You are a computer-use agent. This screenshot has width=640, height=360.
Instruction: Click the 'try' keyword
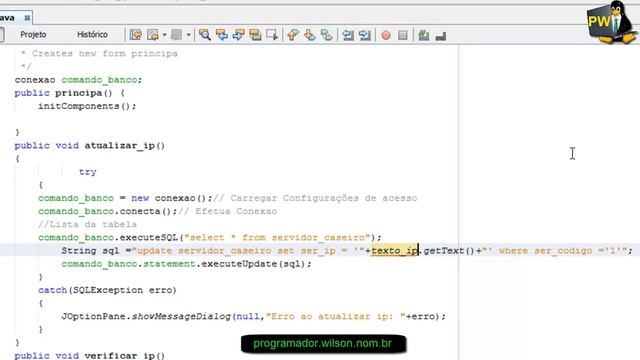pyautogui.click(x=88, y=172)
